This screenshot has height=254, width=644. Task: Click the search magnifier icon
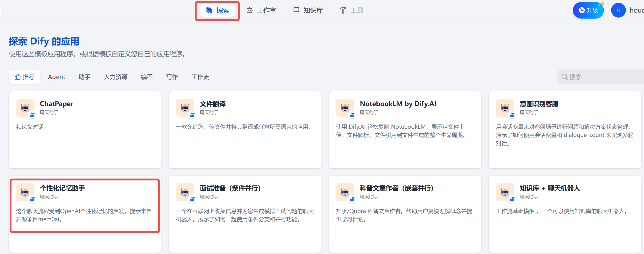(x=565, y=77)
